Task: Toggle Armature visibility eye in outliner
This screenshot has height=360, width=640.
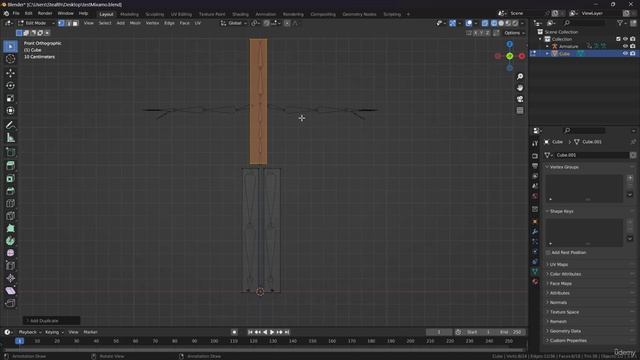Action: tap(625, 46)
